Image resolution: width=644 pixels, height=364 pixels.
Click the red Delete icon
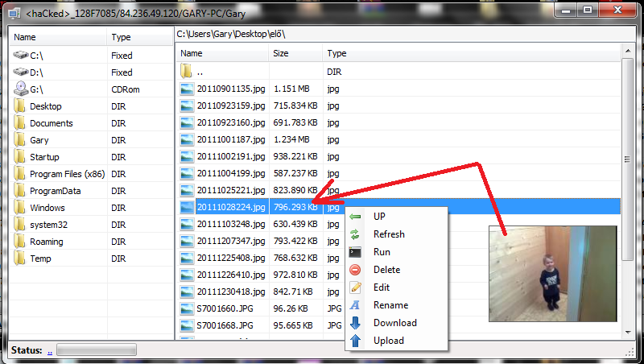point(355,270)
